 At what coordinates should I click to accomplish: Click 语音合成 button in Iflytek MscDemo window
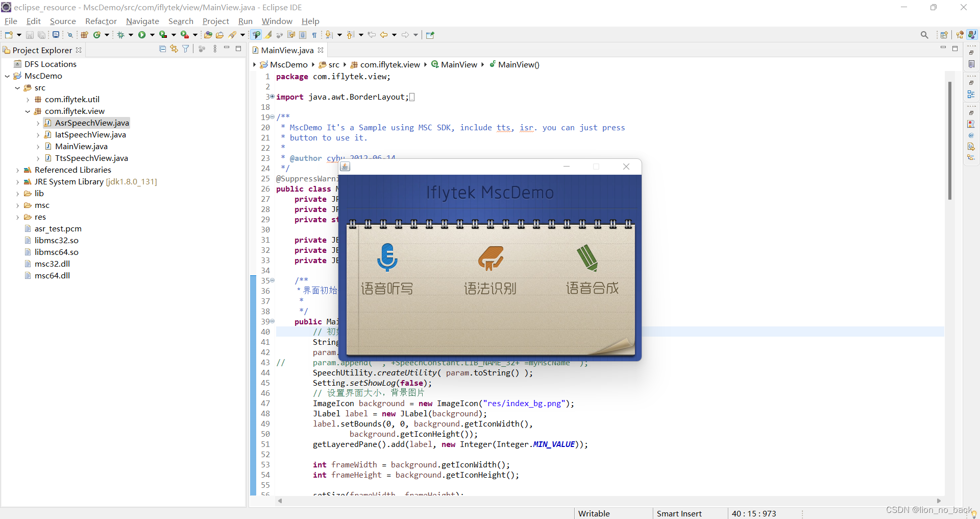coord(592,269)
